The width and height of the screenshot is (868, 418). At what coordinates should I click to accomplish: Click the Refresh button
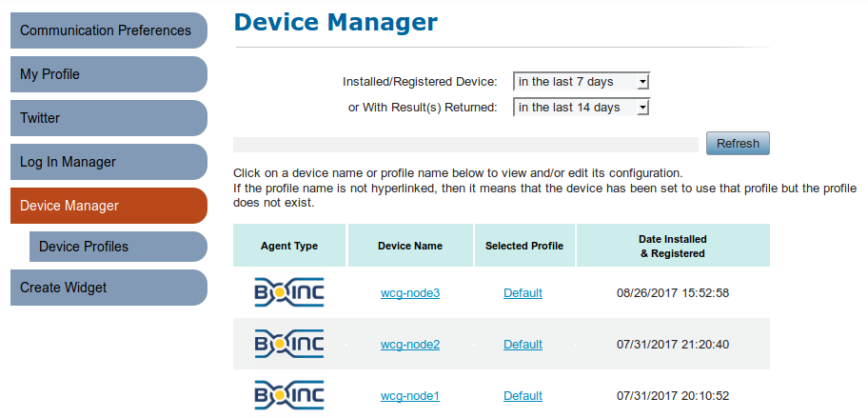click(x=738, y=144)
